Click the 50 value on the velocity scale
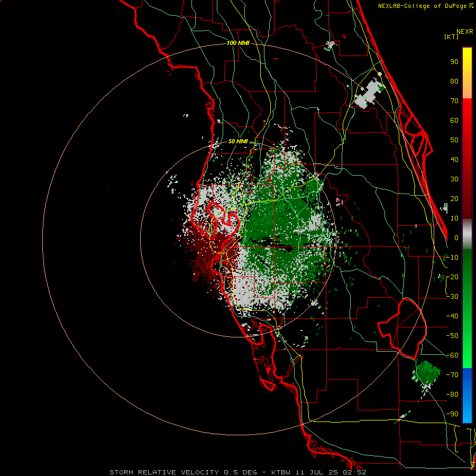The width and height of the screenshot is (476, 476). 454,140
